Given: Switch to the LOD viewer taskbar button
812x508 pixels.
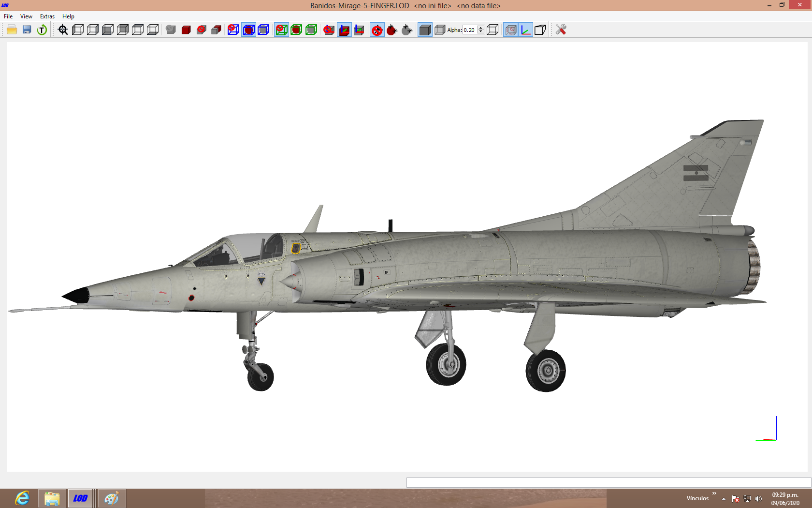Looking at the screenshot, I should click(x=80, y=498).
